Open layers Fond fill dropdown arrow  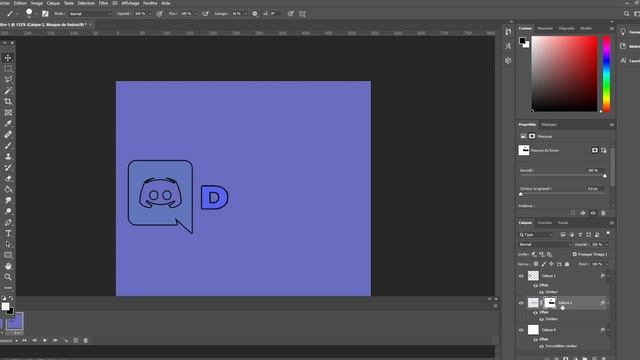tap(607, 264)
